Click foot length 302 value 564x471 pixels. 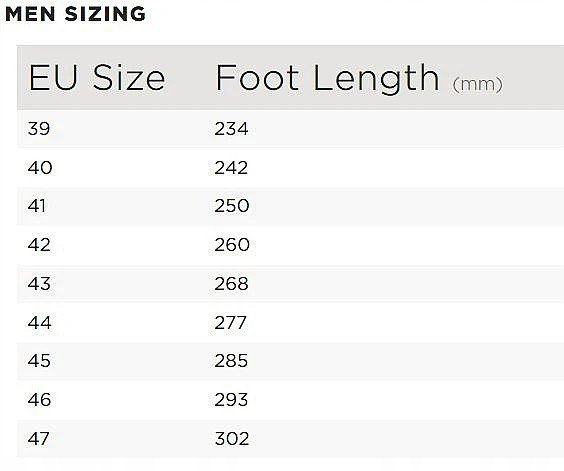tap(232, 439)
